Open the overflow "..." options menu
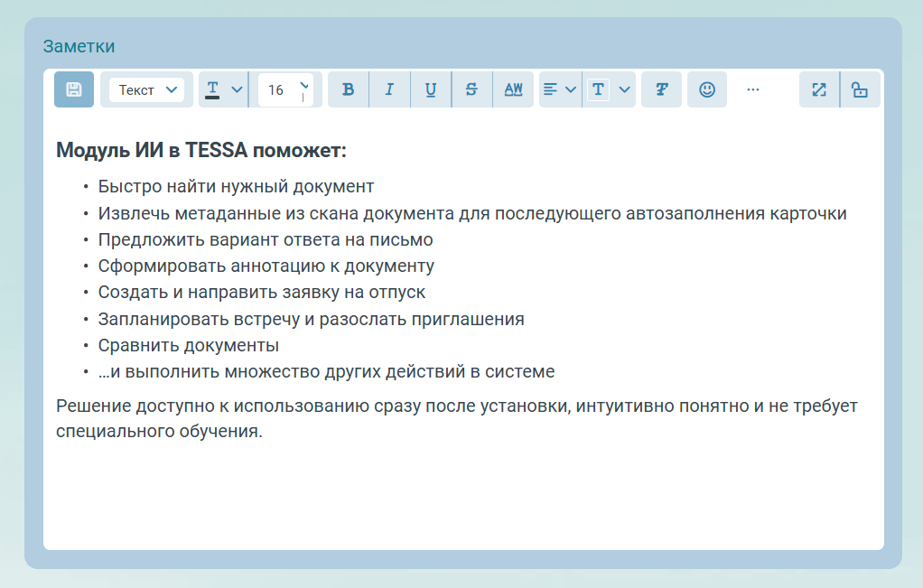Screen dimensions: 923x588 (753, 89)
